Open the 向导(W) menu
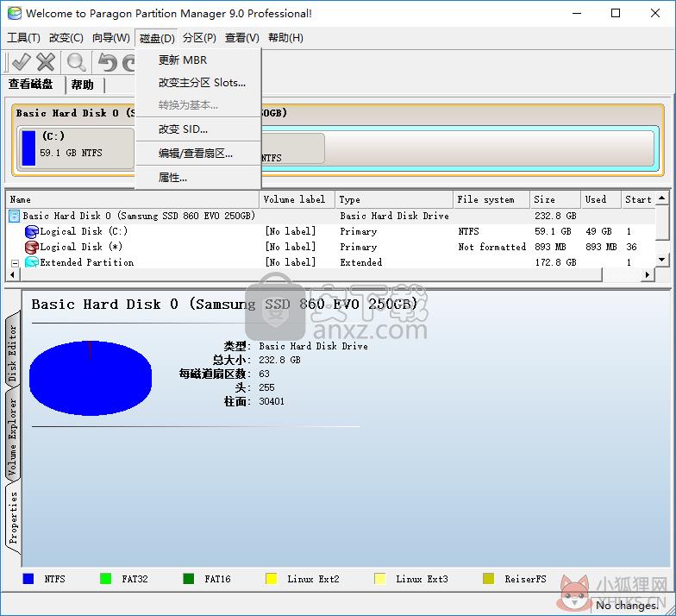 click(110, 38)
